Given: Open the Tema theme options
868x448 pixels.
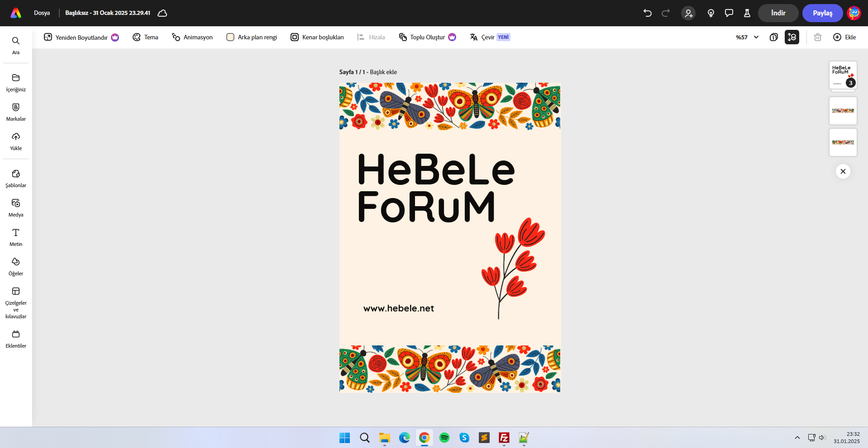Looking at the screenshot, I should [x=145, y=37].
